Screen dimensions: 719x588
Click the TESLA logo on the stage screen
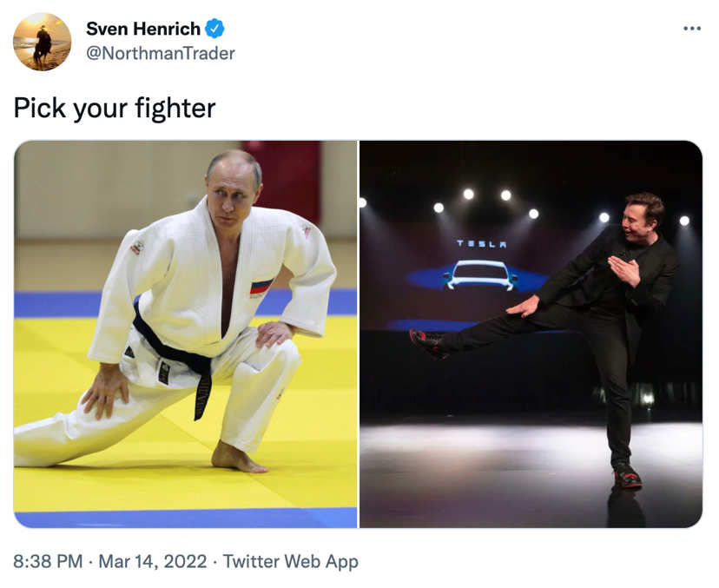[481, 244]
